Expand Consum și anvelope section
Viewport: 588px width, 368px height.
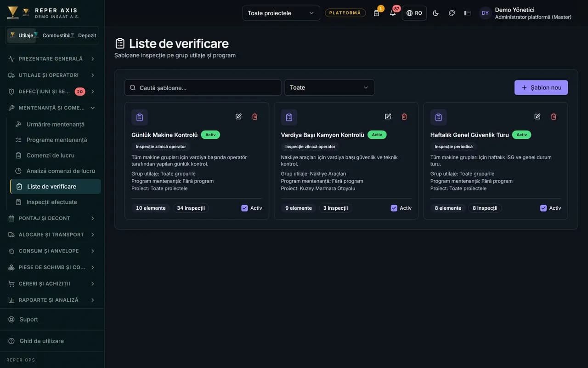[x=52, y=251]
